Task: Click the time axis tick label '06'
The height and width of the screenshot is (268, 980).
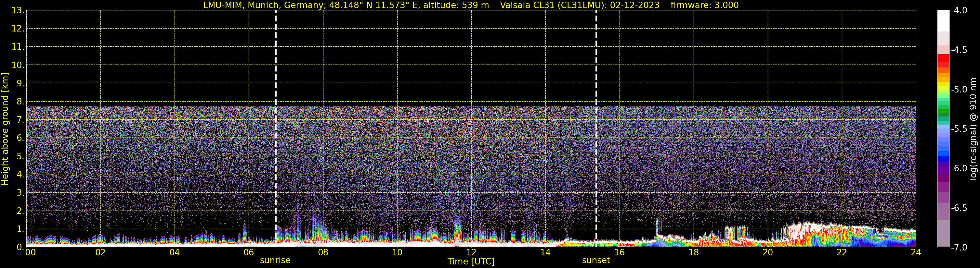Action: [x=249, y=252]
